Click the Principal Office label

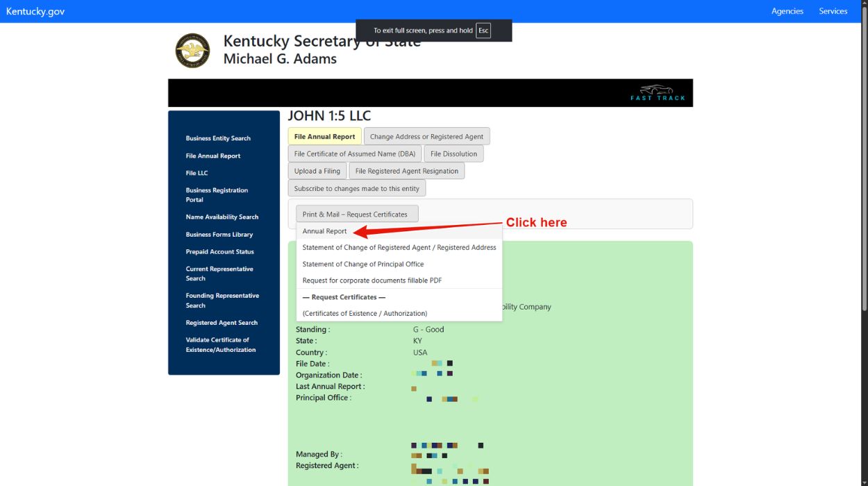tap(324, 398)
